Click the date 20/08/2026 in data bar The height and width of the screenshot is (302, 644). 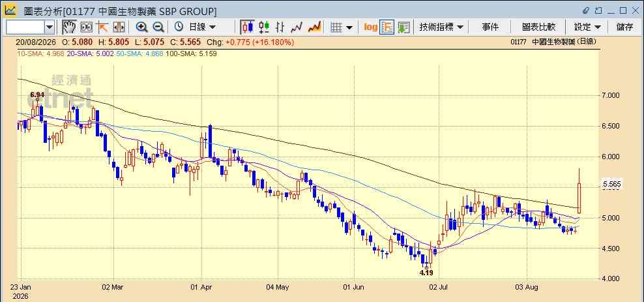[x=37, y=42]
